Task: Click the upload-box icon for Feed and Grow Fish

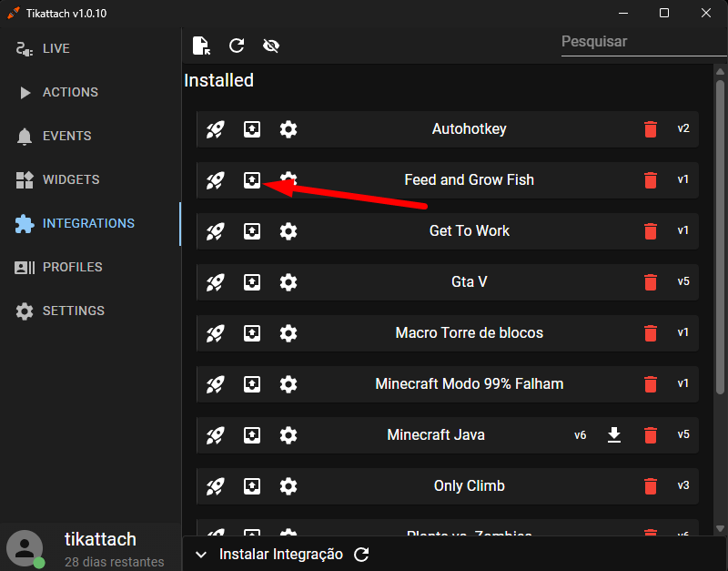Action: 252,180
